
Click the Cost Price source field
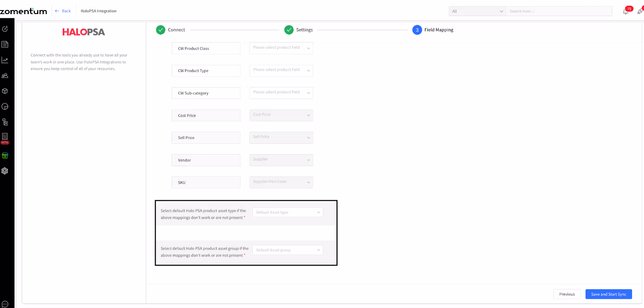[x=206, y=116]
